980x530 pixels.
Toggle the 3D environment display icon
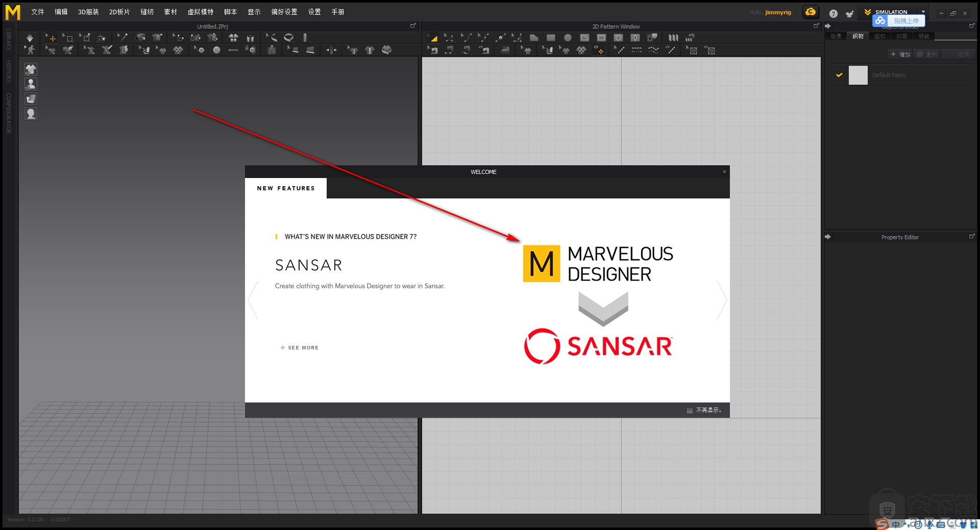[x=31, y=99]
